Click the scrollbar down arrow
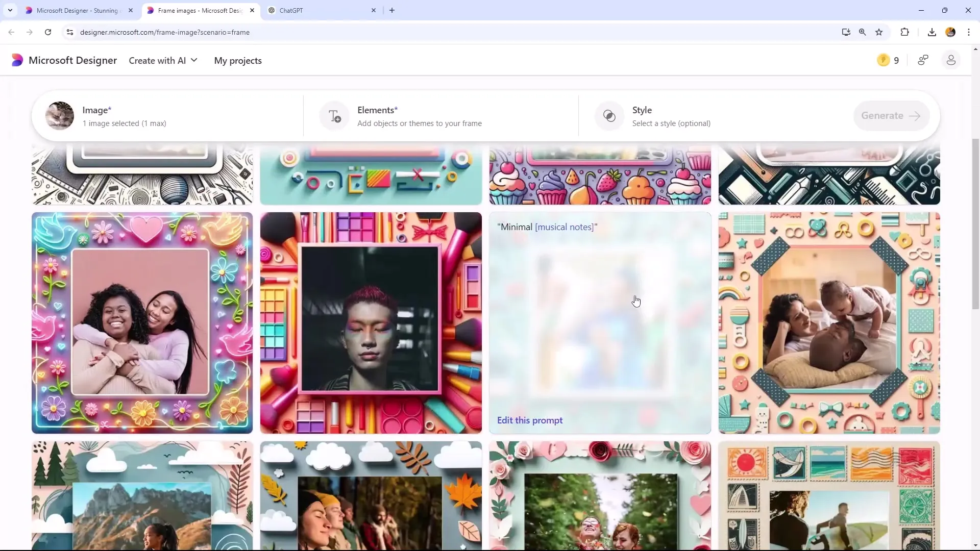 975,545
